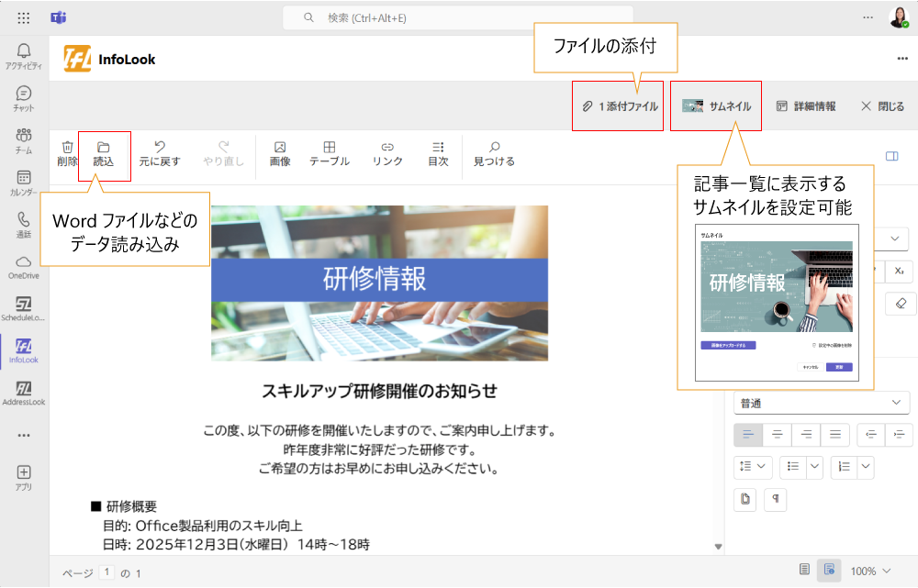918x588 pixels.
Task: Open OneDrive in the Teams sidebar
Action: click(24, 267)
